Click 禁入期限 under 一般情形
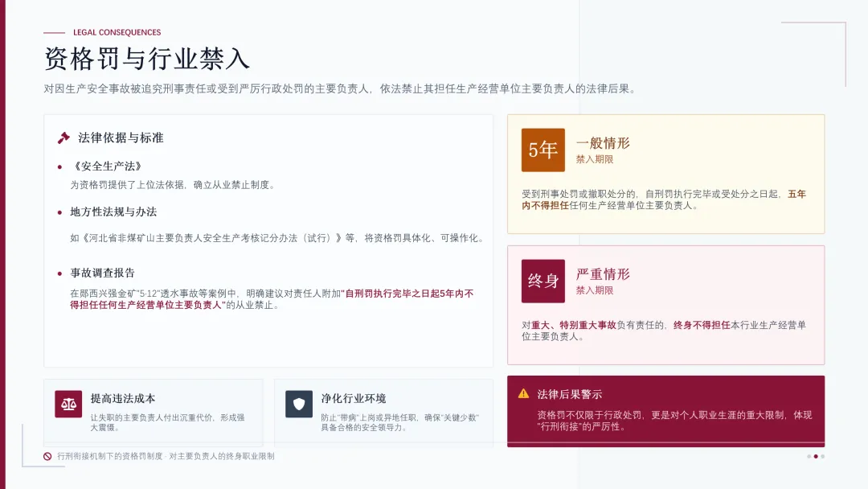Image resolution: width=868 pixels, height=489 pixels. tap(595, 159)
